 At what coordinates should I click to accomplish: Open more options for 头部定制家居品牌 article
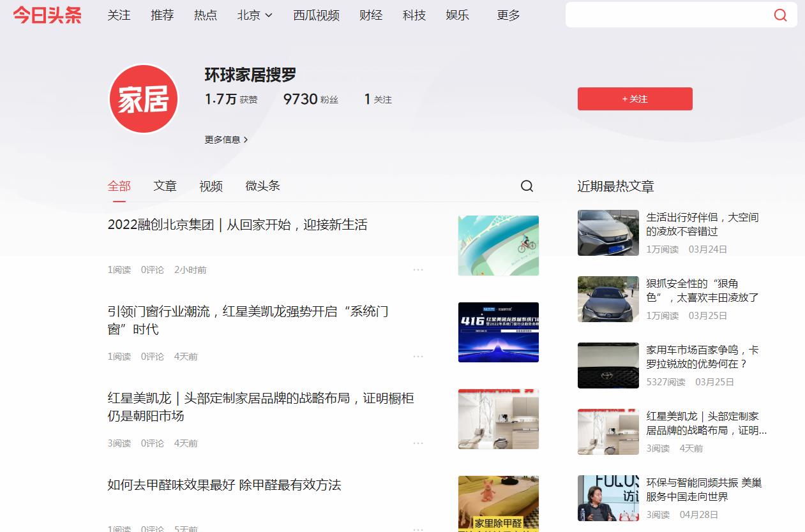[x=418, y=443]
